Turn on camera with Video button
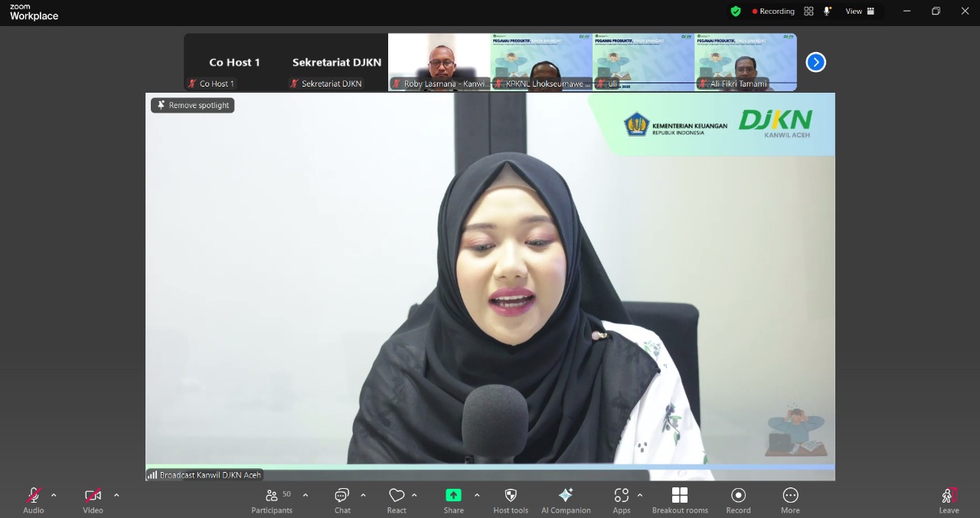Viewport: 980px width, 518px height. point(93,500)
